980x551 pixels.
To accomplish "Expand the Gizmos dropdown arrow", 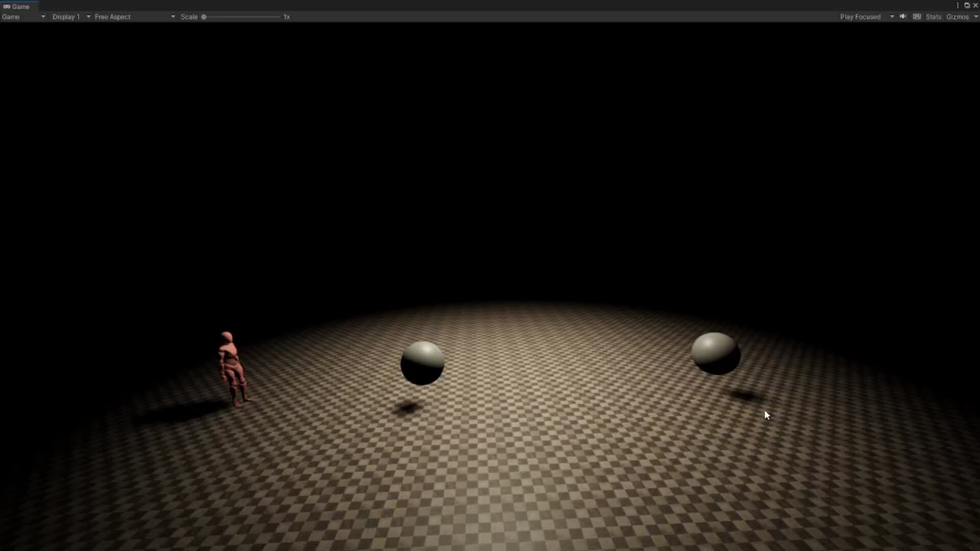I will click(977, 16).
